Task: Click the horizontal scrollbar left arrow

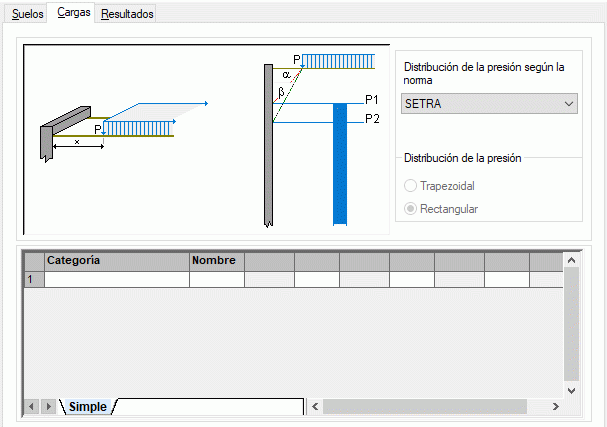Action: coord(315,406)
